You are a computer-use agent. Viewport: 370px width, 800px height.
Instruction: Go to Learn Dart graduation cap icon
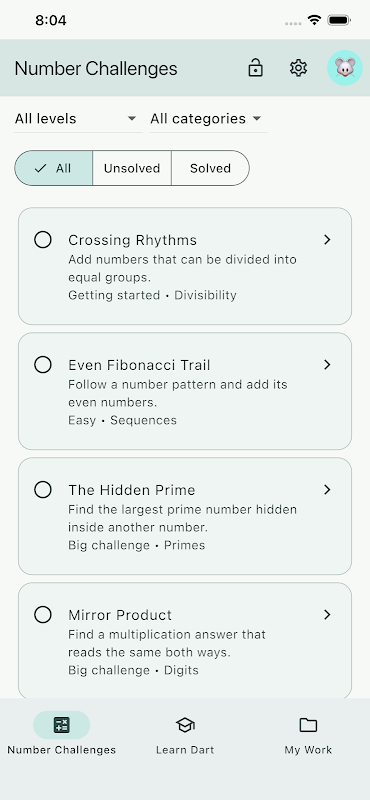185,724
